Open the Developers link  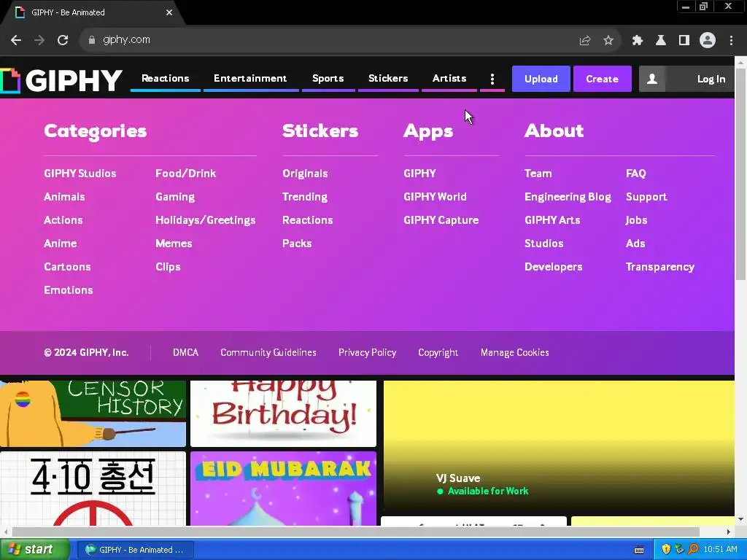tap(554, 267)
